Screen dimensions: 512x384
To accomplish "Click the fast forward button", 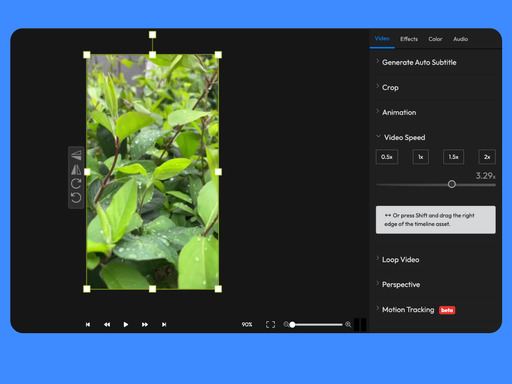I will tap(145, 324).
